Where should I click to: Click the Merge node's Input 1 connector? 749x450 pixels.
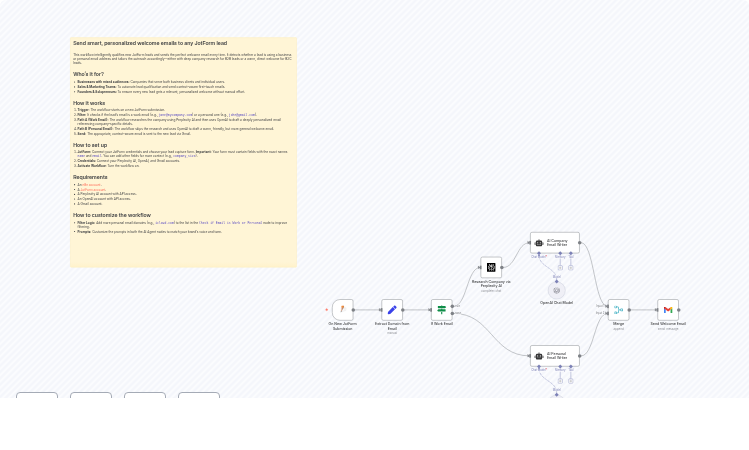click(606, 306)
